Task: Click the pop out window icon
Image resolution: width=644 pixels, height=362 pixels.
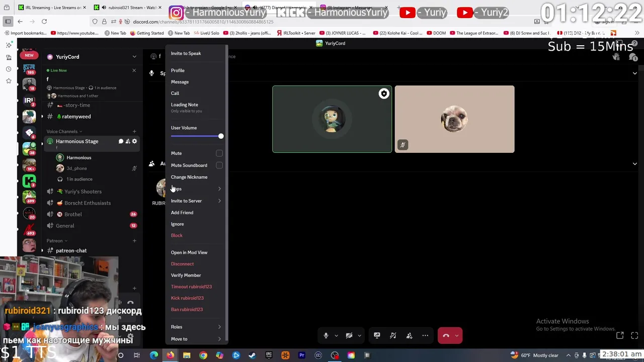Action: click(x=620, y=335)
